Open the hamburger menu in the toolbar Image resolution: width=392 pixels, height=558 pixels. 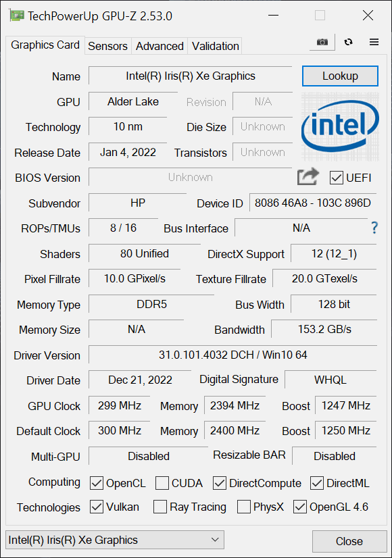pos(374,42)
